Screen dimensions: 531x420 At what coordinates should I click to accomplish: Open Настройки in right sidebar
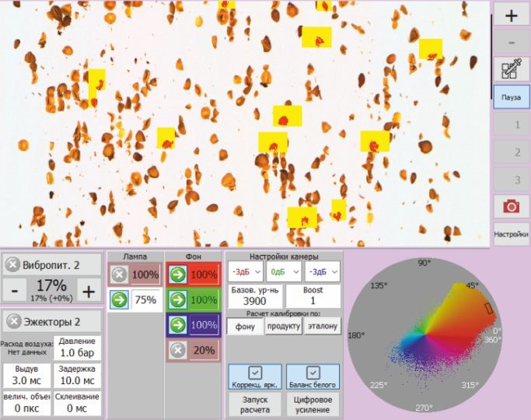[512, 234]
